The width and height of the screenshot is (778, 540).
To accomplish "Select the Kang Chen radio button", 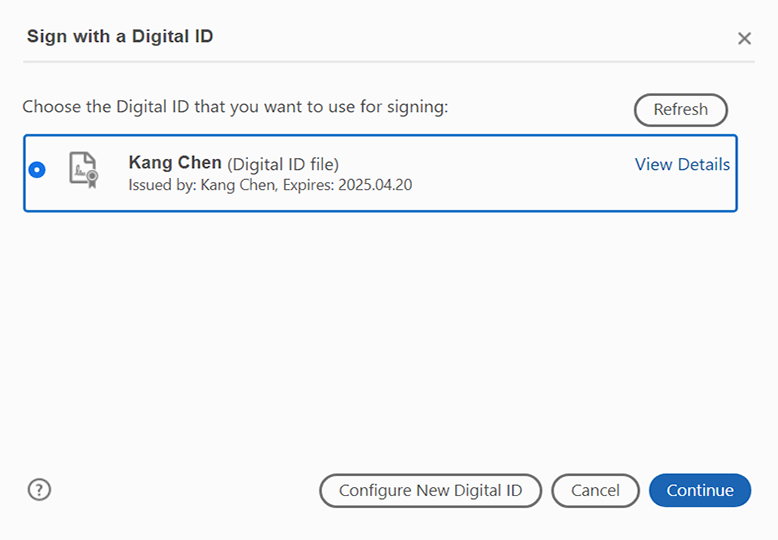I will pos(37,170).
